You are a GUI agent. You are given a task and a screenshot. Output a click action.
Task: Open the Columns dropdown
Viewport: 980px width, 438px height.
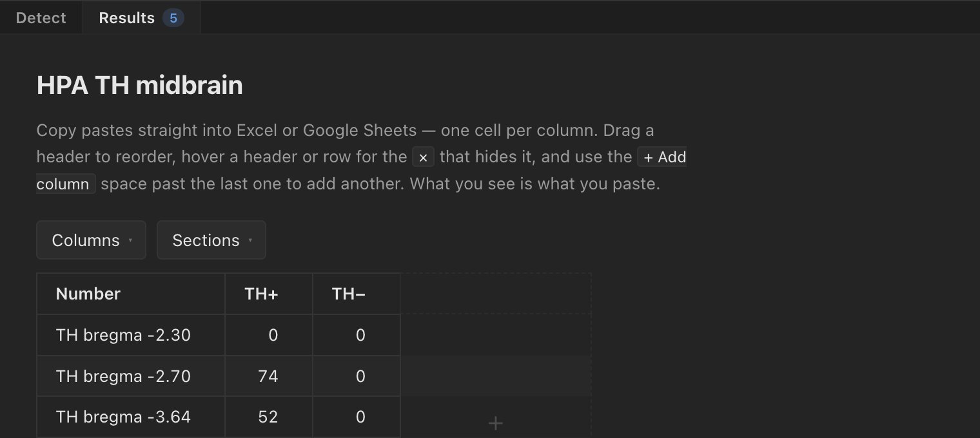(91, 240)
